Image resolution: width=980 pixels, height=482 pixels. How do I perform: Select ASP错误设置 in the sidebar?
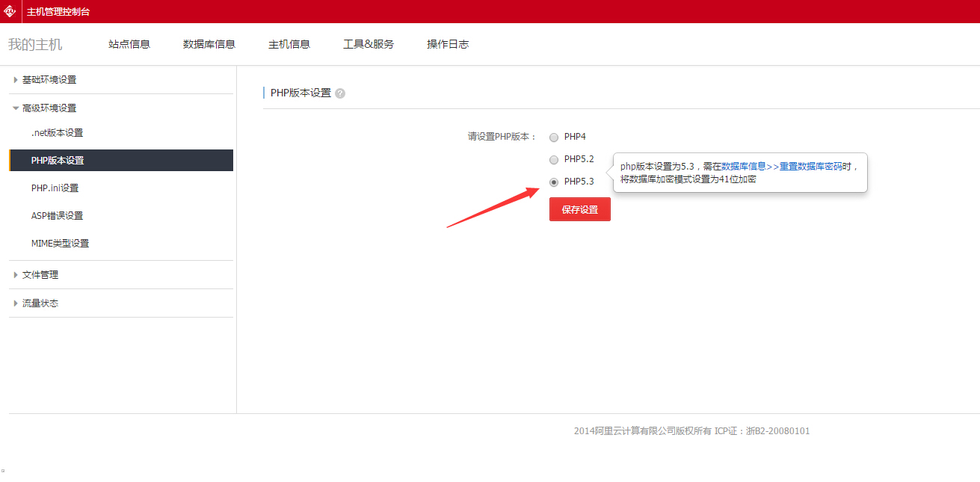[57, 216]
